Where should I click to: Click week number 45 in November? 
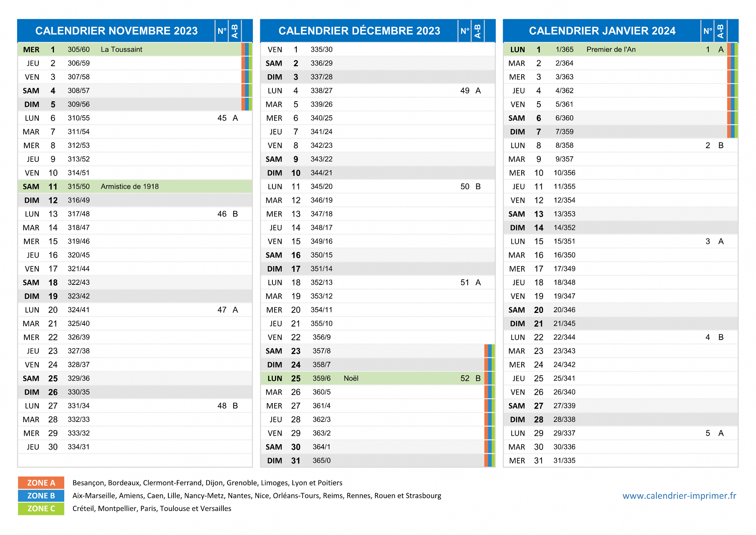click(222, 118)
